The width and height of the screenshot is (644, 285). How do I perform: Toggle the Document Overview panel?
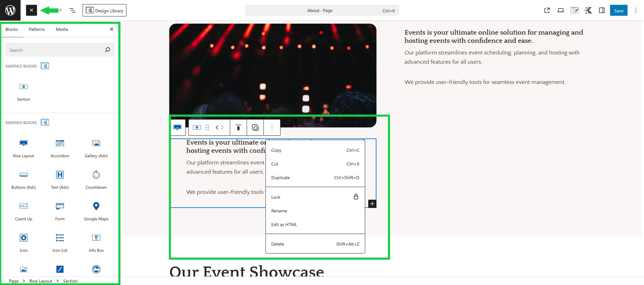tap(72, 10)
